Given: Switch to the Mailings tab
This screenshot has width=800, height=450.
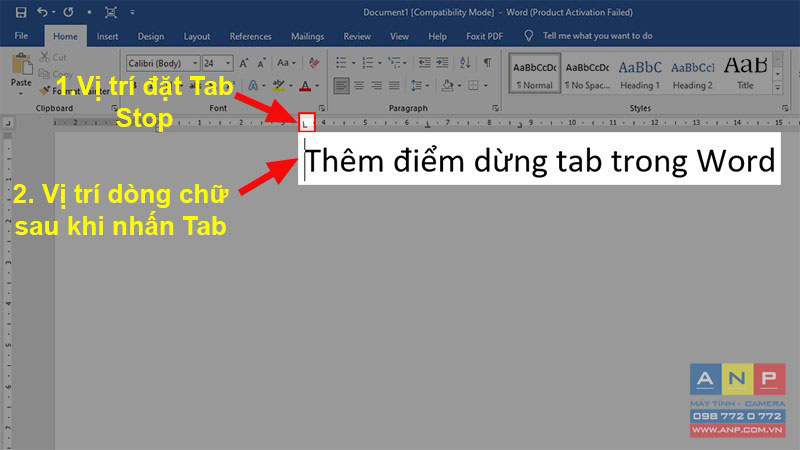Looking at the screenshot, I should click(x=308, y=36).
